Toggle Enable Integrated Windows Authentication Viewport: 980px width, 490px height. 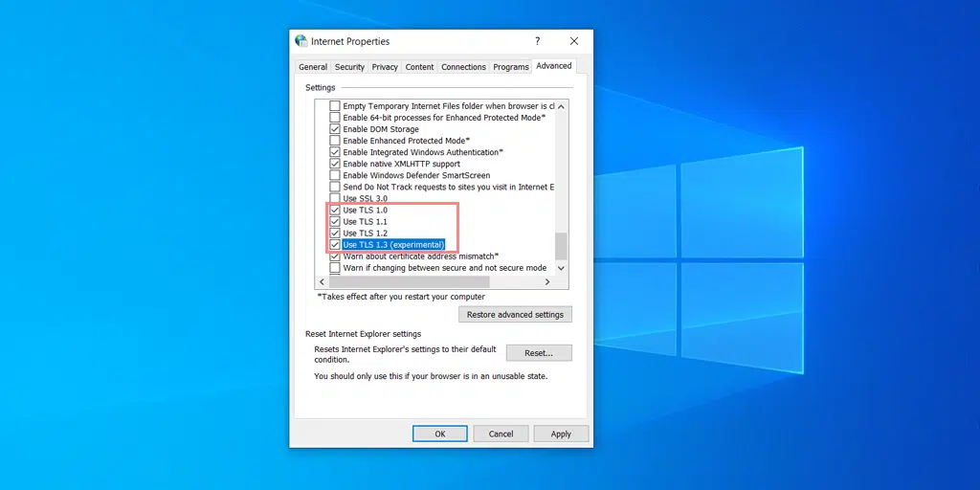click(335, 152)
